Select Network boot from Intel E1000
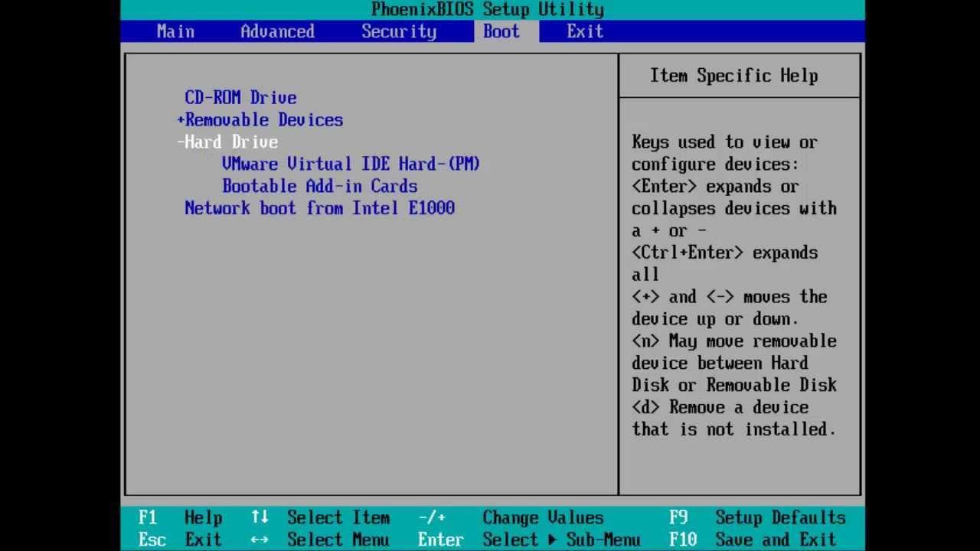Image resolution: width=980 pixels, height=551 pixels. coord(320,208)
